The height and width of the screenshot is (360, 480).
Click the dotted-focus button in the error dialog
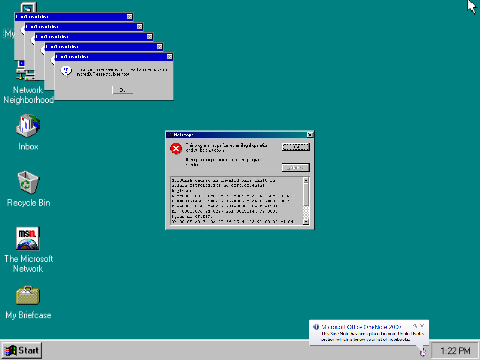pos(296,147)
